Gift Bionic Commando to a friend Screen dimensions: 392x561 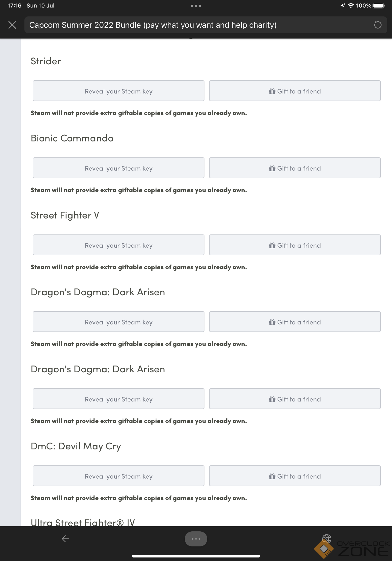click(295, 168)
